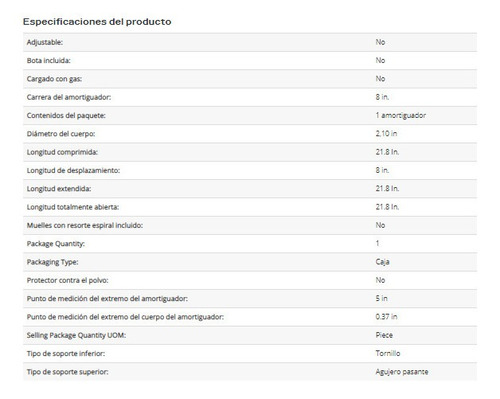The height and width of the screenshot is (399, 500).
Task: Click the Caja packaging value
Action: tap(382, 262)
